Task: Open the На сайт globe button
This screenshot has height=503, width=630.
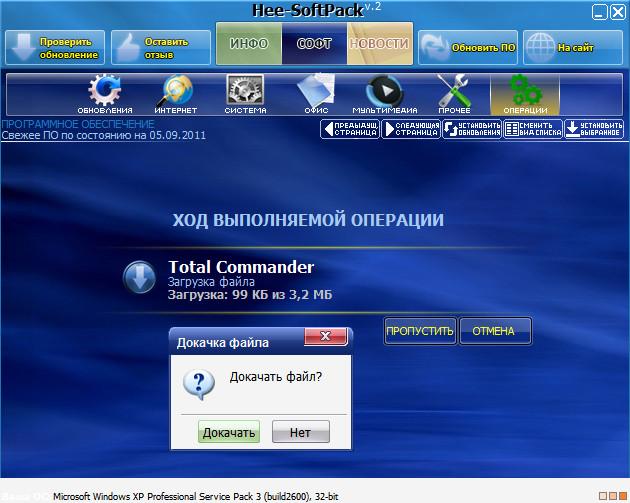Action: pyautogui.click(x=568, y=47)
